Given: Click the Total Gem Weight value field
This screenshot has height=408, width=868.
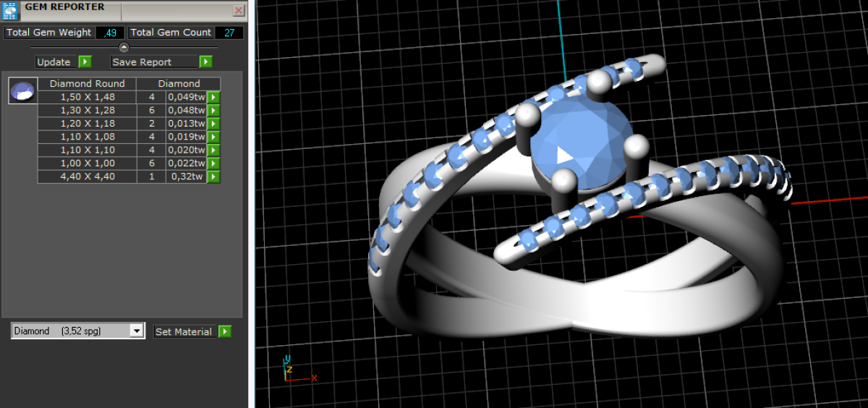Looking at the screenshot, I should click(110, 33).
